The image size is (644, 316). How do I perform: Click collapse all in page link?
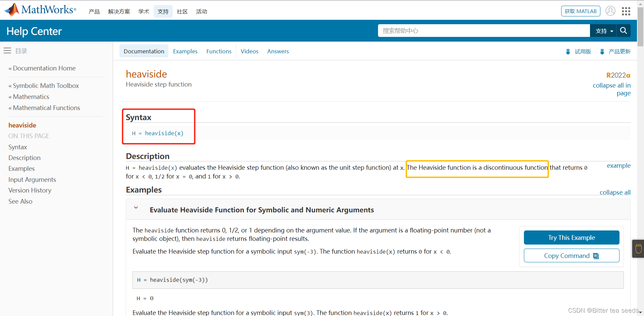click(611, 89)
